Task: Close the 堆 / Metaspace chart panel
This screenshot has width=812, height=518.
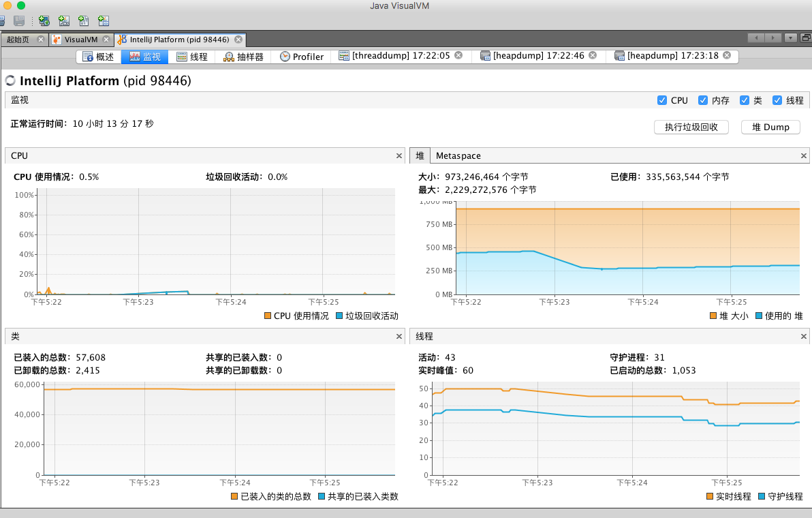Action: point(804,155)
